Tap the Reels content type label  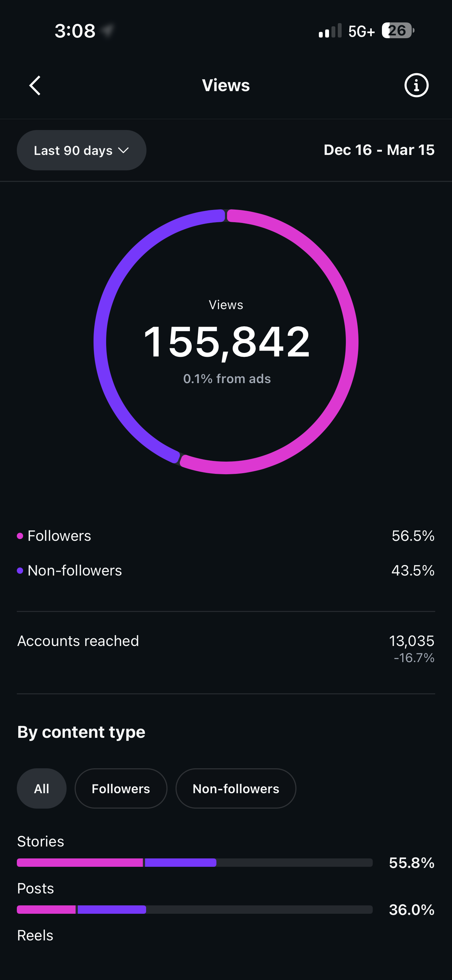point(35,935)
